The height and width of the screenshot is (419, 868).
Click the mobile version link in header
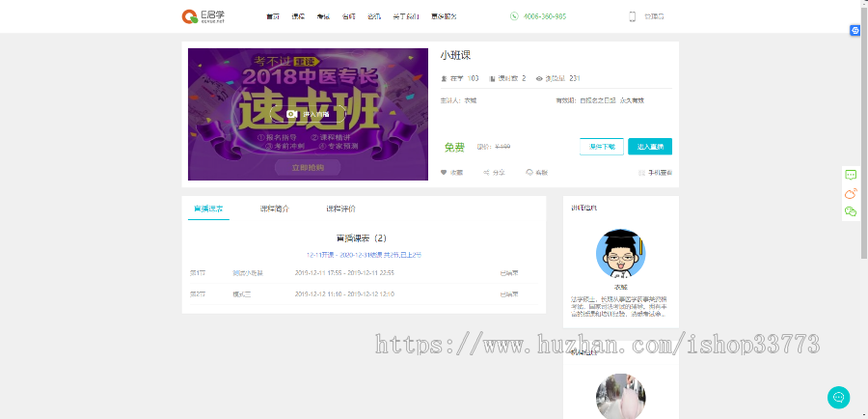(654, 16)
